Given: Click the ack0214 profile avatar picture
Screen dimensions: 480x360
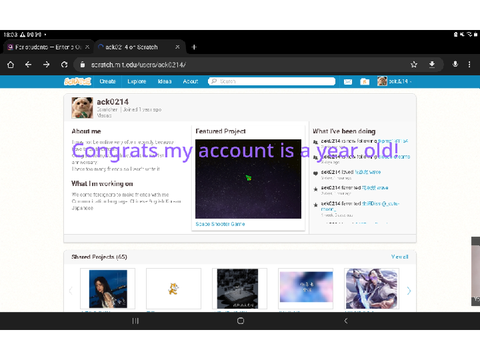Looking at the screenshot, I should (82, 108).
